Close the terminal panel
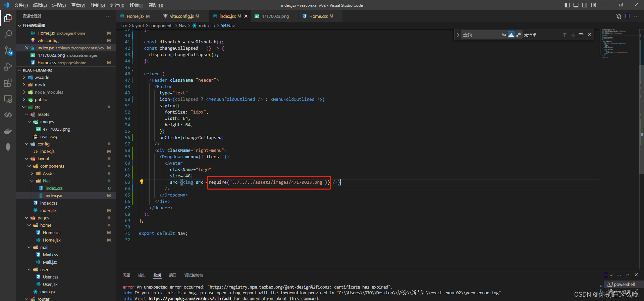This screenshot has width=644, height=301. tap(636, 275)
